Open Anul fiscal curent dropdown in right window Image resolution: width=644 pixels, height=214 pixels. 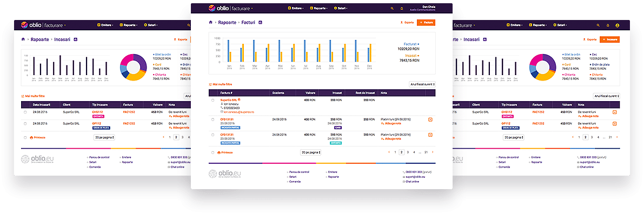point(606,96)
